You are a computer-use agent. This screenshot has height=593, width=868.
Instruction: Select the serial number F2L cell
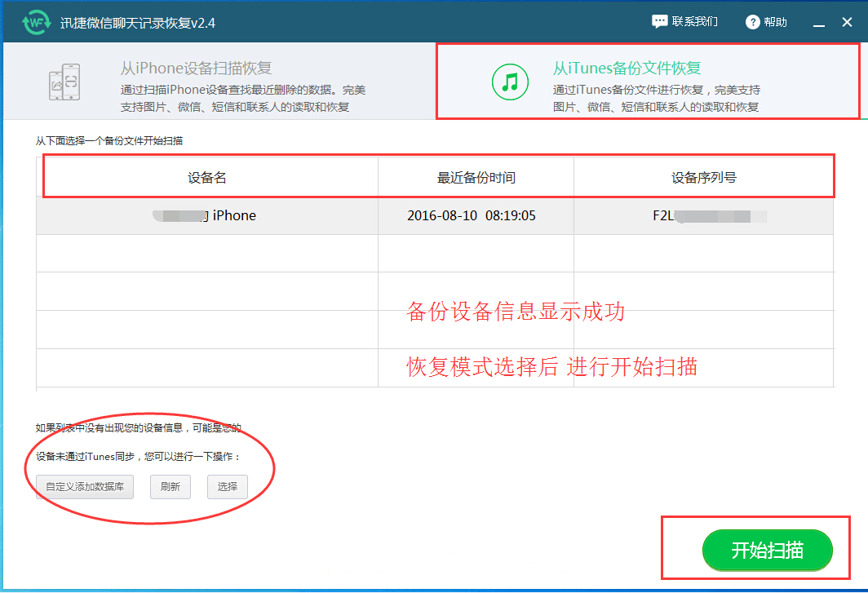click(703, 215)
